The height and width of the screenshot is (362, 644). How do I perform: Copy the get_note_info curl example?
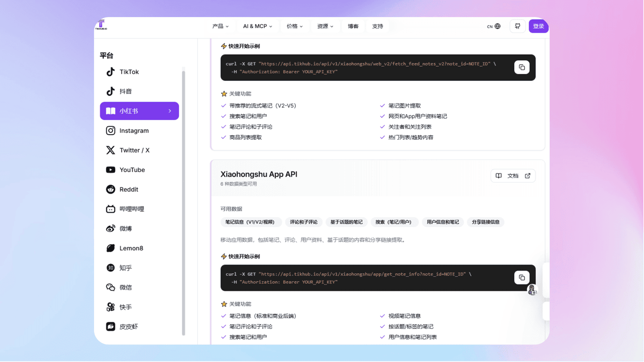[x=522, y=278]
